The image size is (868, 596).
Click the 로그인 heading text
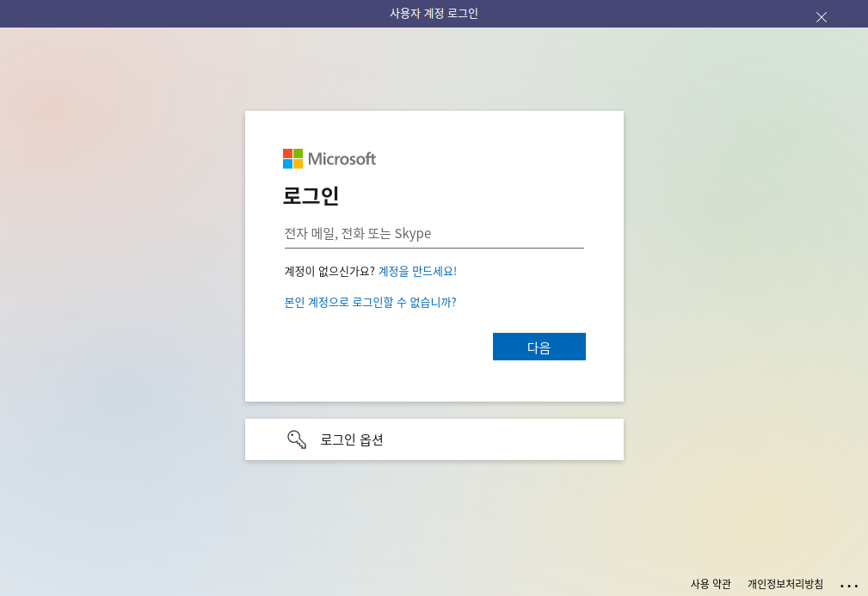pyautogui.click(x=311, y=195)
